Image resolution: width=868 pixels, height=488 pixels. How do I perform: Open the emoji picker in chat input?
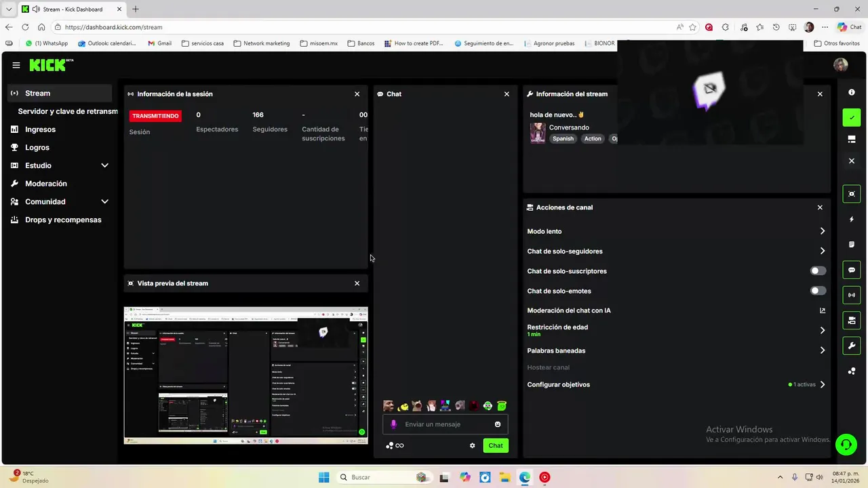(498, 424)
